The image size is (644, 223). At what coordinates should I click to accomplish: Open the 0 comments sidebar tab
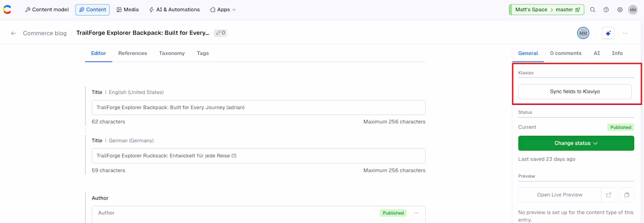[566, 53]
